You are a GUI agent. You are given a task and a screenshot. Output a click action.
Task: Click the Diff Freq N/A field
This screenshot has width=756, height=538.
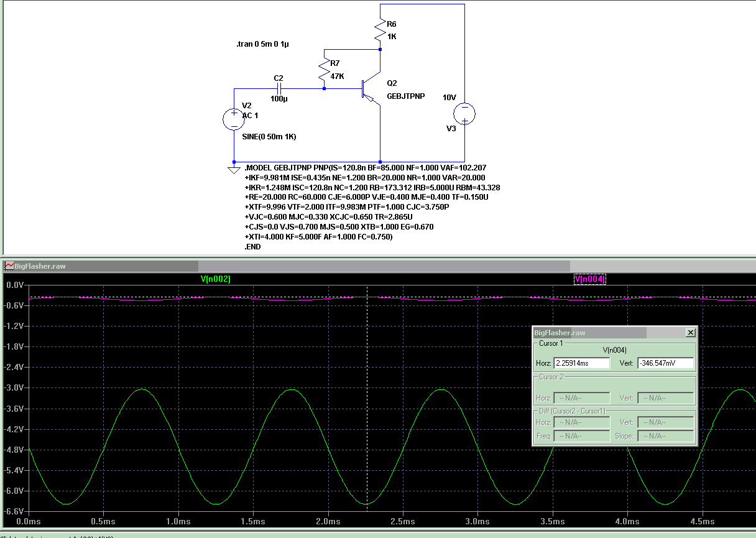tap(581, 436)
